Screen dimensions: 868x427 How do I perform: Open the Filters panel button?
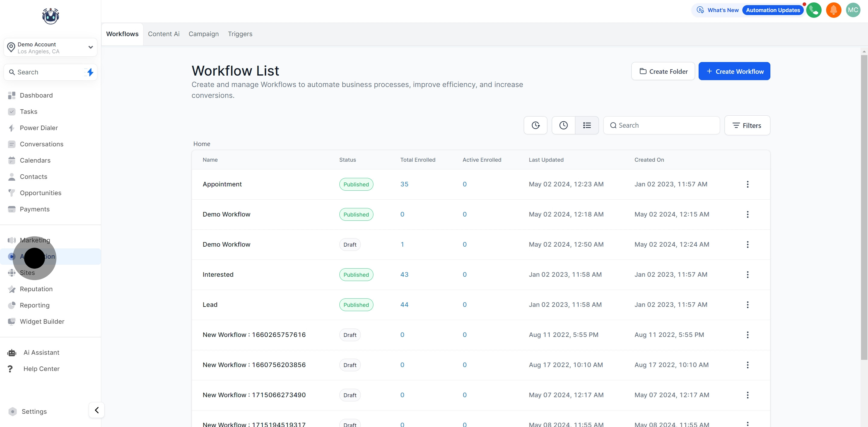[747, 125]
